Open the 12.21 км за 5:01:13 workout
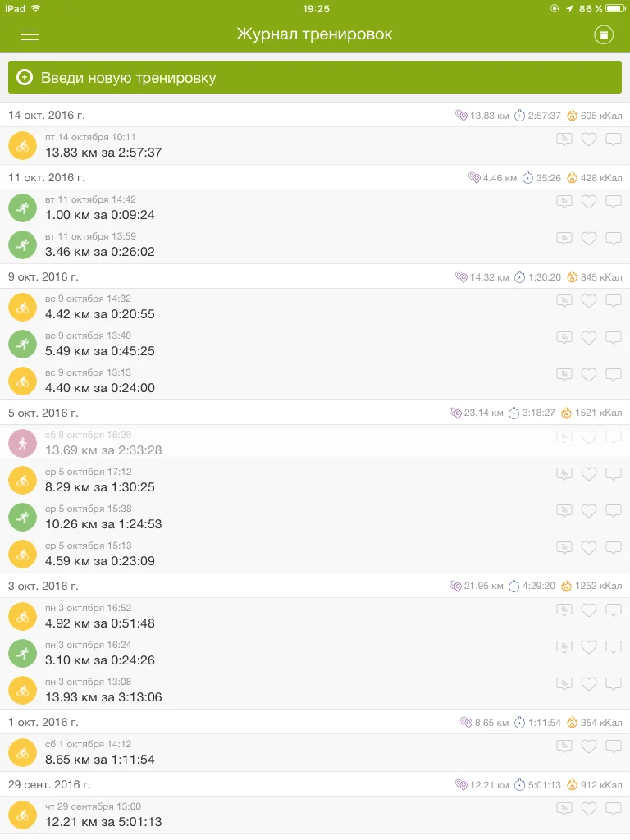This screenshot has height=840, width=630. pos(103,821)
